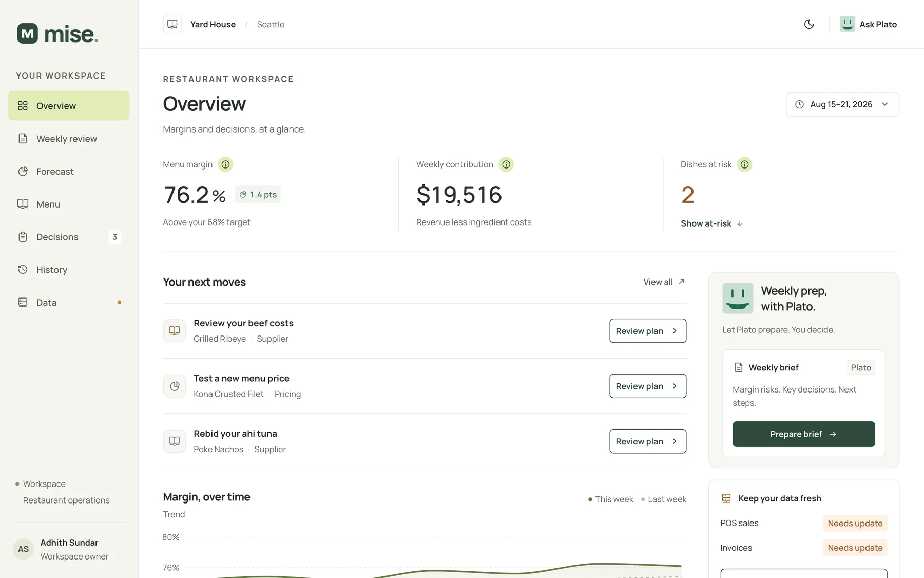Toggle This week chart legend
Viewport: 924px width, 578px height.
click(610, 499)
